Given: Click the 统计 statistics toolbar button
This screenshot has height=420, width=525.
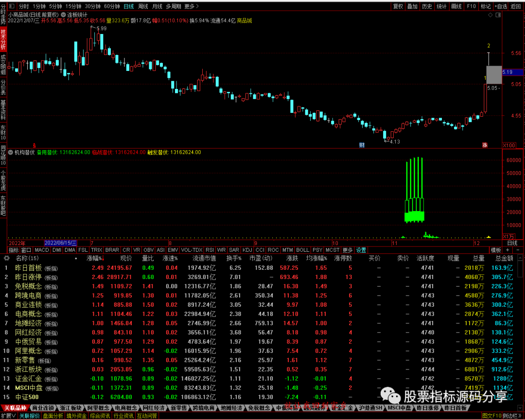Looking at the screenshot, I should pyautogui.click(x=441, y=6).
